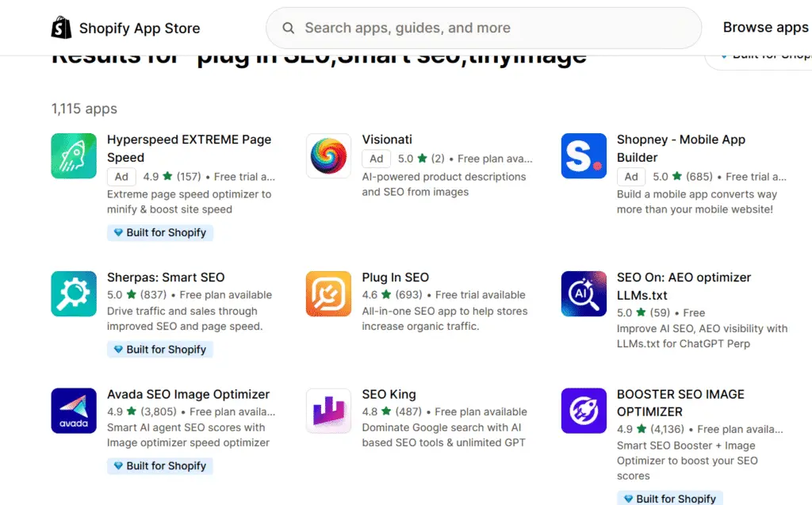Click the Built for Shopify badge under Sherpas
This screenshot has height=505, width=812.
160,349
